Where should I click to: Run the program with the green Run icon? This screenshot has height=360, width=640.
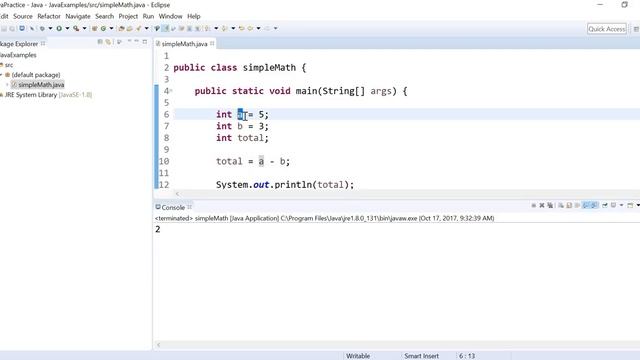click(x=59, y=29)
